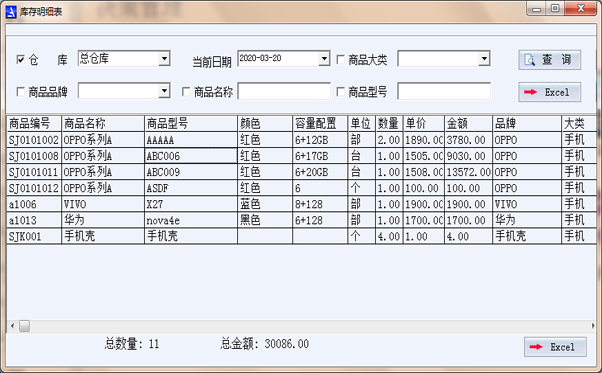Click the horizontal scrollbar right arrow
This screenshot has height=373, width=602.
pyautogui.click(x=593, y=326)
